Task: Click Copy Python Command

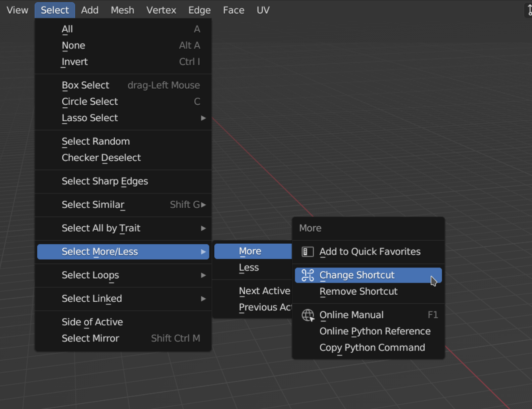Action: coord(372,348)
